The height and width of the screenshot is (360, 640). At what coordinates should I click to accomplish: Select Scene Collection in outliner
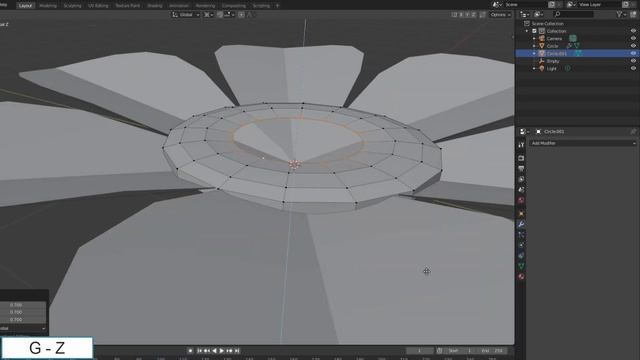coord(547,24)
